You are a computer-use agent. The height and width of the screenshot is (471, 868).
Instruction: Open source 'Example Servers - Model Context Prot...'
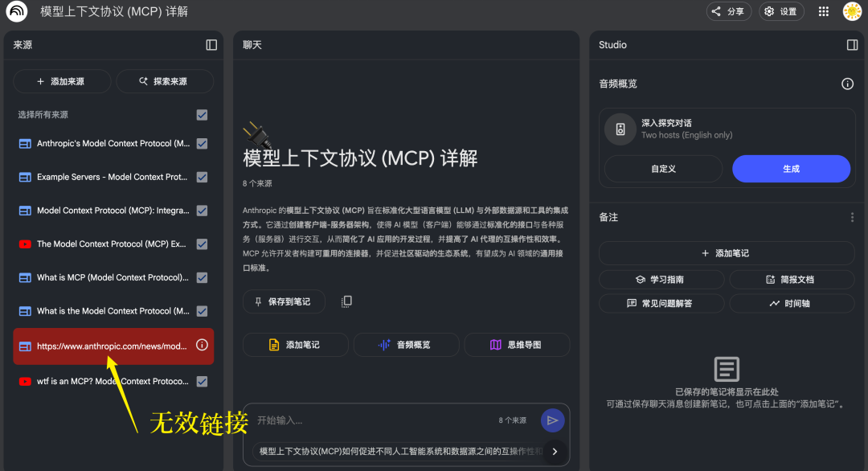coord(113,177)
